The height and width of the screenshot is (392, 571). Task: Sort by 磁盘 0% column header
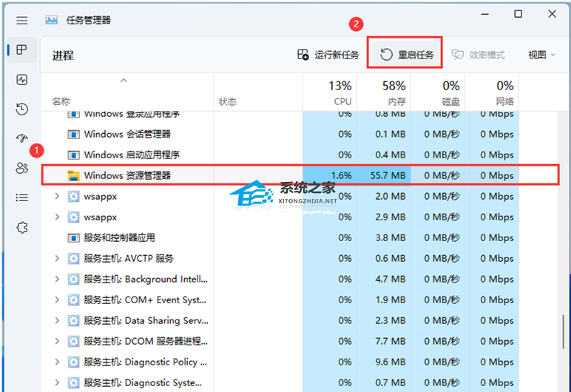point(438,92)
